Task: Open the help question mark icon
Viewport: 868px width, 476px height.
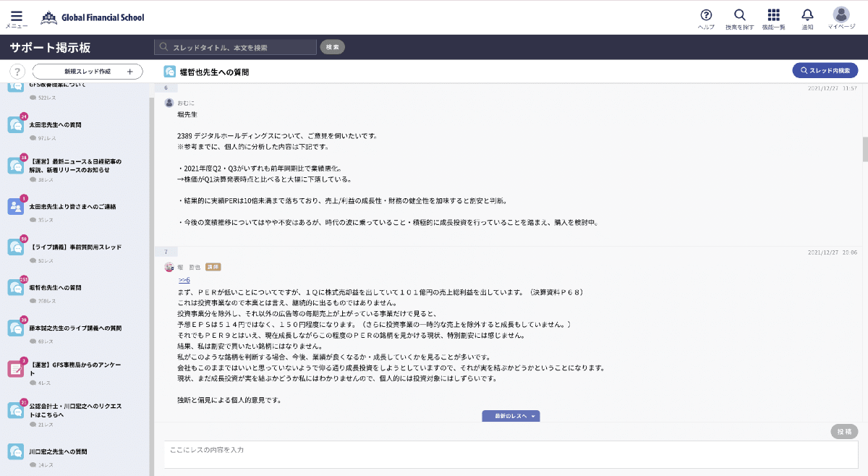Action: pos(706,16)
